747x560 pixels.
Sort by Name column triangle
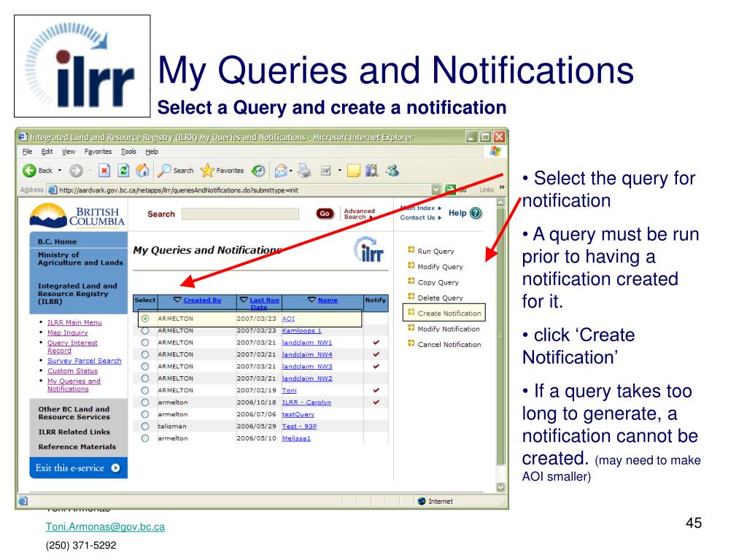coord(311,300)
